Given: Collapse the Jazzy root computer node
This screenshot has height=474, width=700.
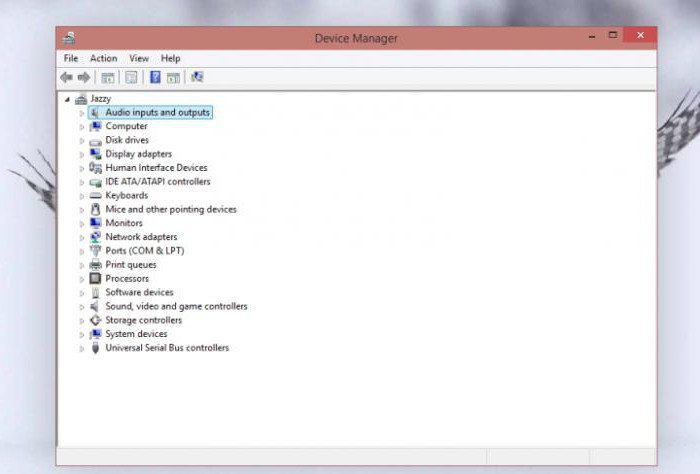Looking at the screenshot, I should point(68,99).
